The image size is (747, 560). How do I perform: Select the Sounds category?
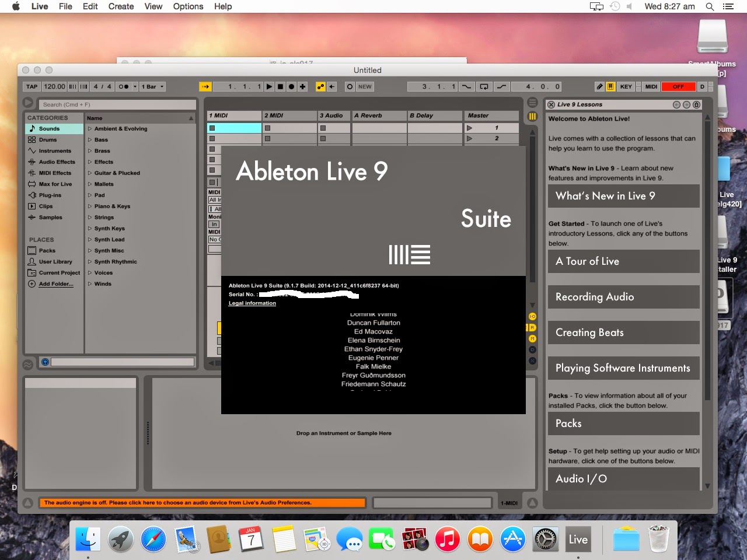(54, 128)
